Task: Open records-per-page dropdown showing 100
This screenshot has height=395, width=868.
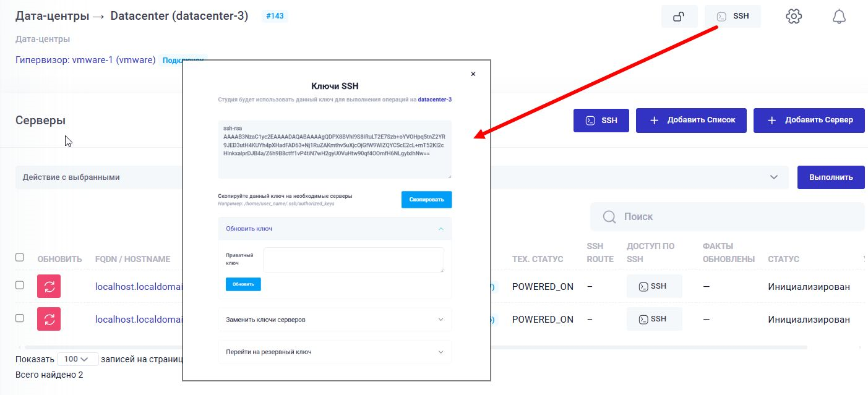Action: [x=77, y=359]
